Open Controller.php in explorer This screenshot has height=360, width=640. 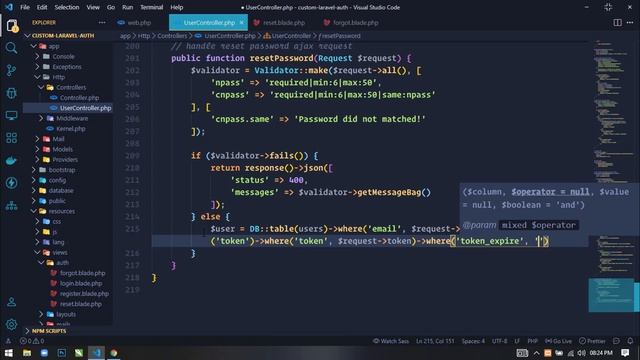pos(79,98)
